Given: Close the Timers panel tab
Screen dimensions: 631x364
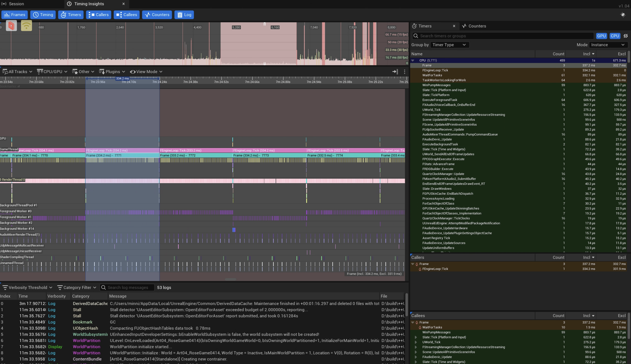Looking at the screenshot, I should 454,26.
